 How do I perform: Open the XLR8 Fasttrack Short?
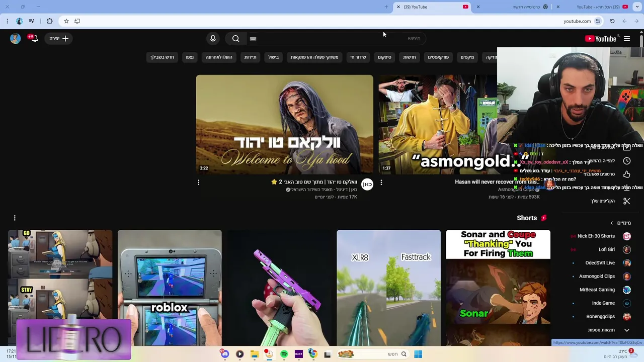pos(388,288)
